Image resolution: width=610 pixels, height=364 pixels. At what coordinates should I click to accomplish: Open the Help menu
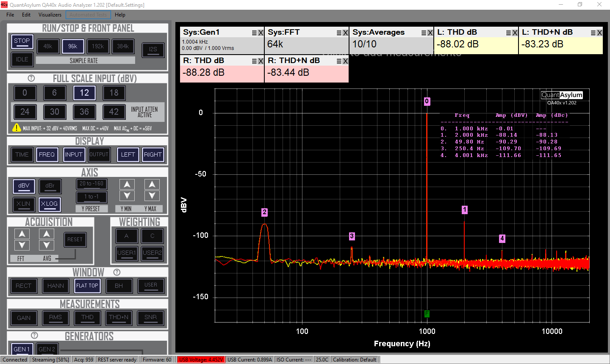(x=120, y=14)
